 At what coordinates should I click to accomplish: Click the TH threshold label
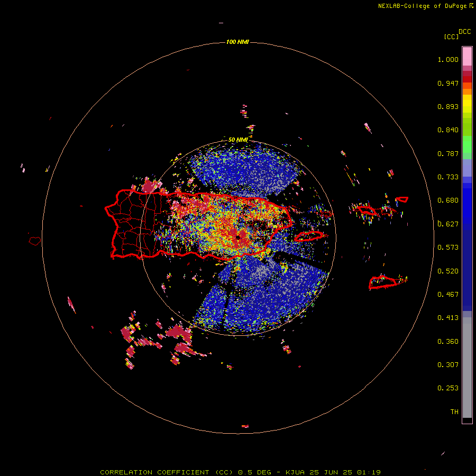(x=454, y=412)
